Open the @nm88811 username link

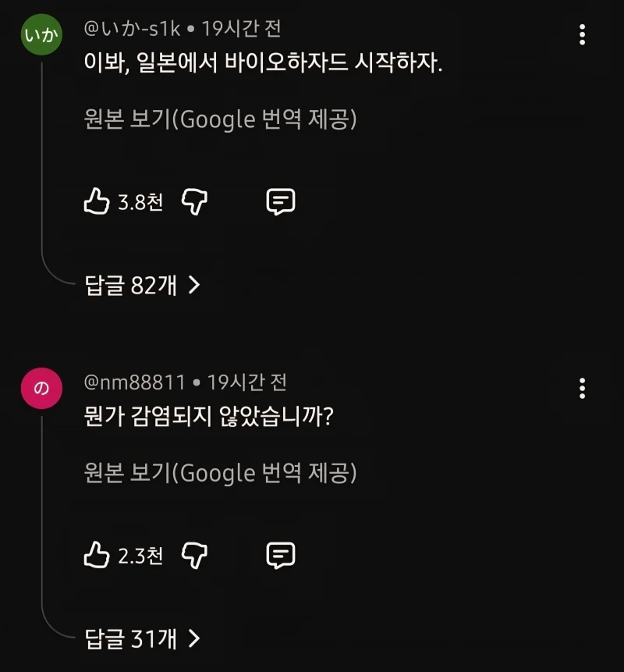[x=134, y=382]
